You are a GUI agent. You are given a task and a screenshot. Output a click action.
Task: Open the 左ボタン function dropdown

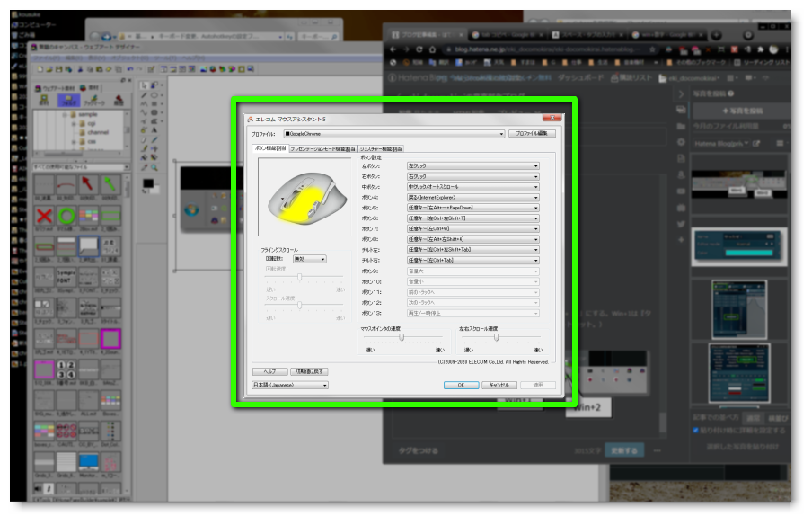tap(472, 165)
